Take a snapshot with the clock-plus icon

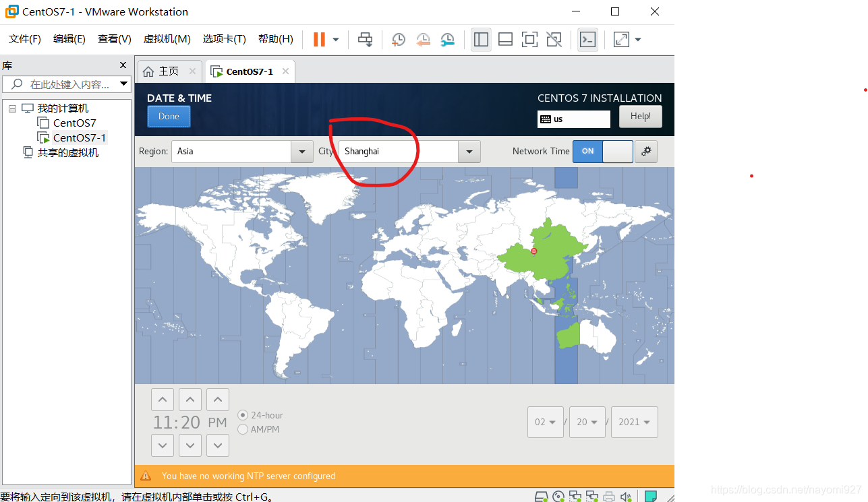pos(398,39)
